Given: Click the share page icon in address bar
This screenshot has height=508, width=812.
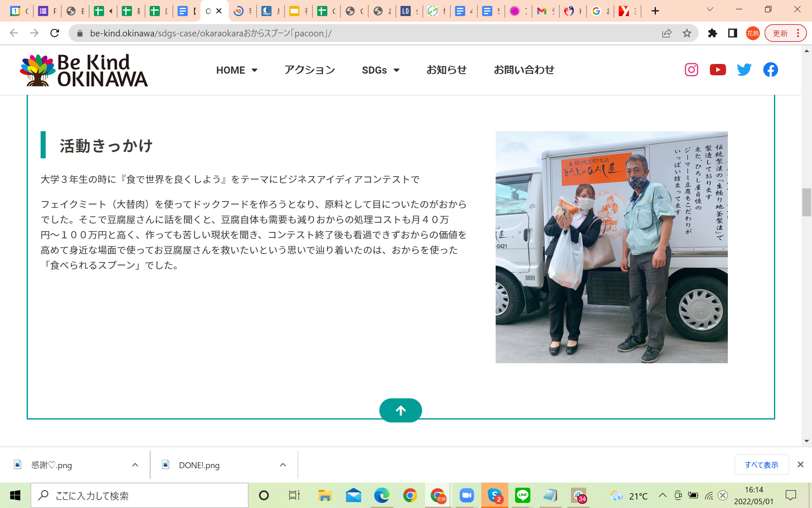Looking at the screenshot, I should click(667, 33).
